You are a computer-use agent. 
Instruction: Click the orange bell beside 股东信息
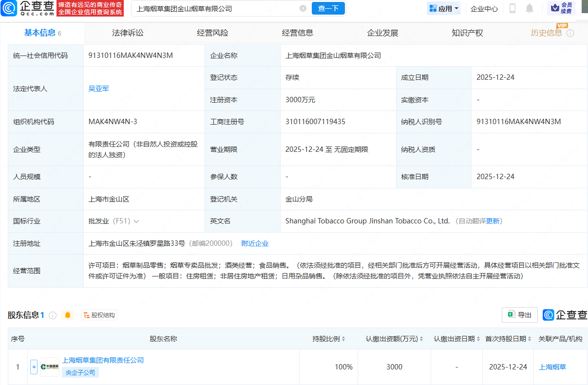pos(68,315)
